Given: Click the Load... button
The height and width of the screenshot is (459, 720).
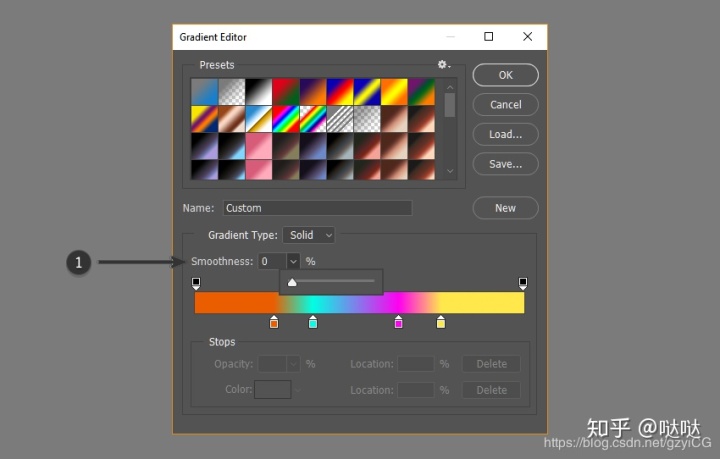Looking at the screenshot, I should coord(505,134).
